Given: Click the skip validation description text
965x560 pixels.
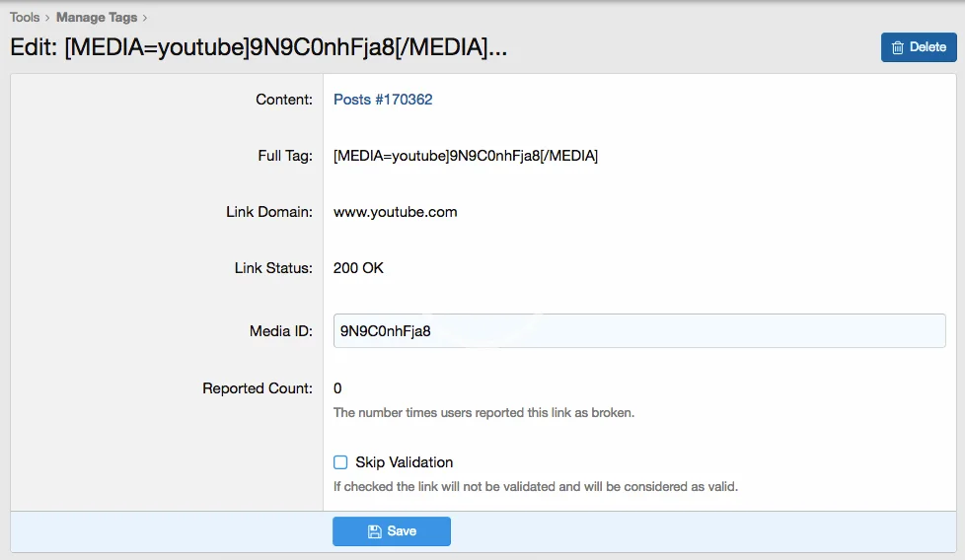Looking at the screenshot, I should tap(535, 486).
